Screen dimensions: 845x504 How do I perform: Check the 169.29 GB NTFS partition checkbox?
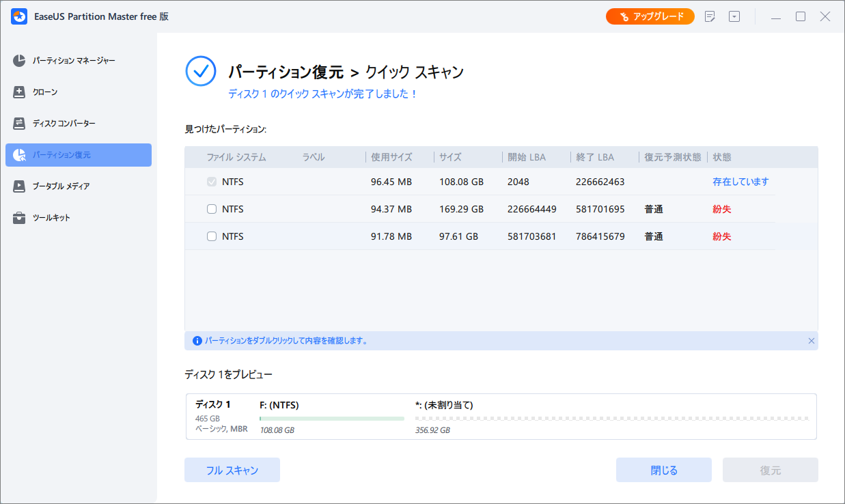(212, 209)
